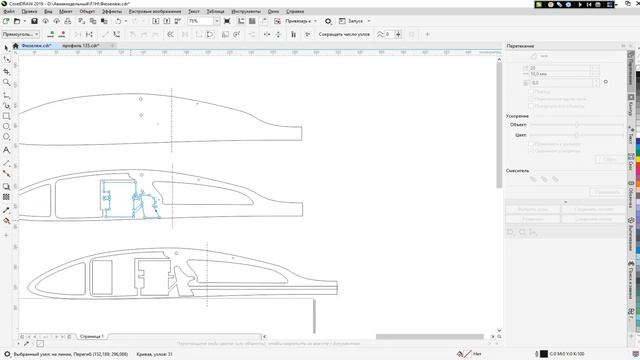Screen dimensions: 640x360
Task: Select the Pick tool in toolbox
Action: pyautogui.click(x=6, y=48)
